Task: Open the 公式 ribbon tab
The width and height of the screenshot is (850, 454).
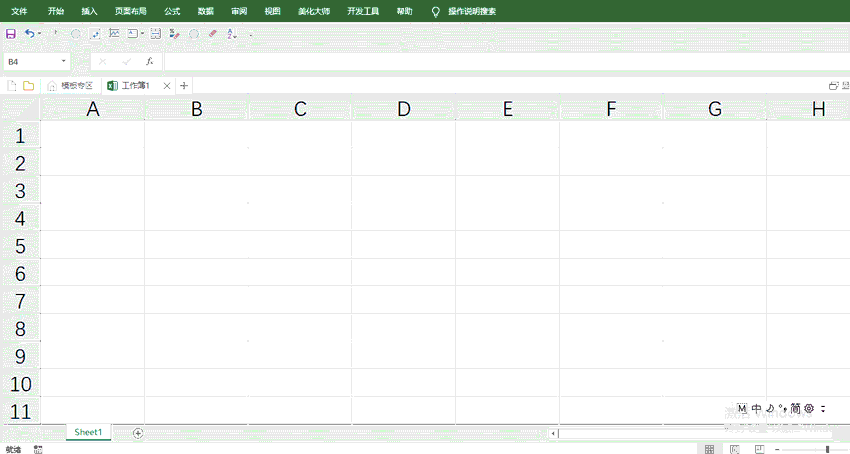Action: [x=172, y=11]
